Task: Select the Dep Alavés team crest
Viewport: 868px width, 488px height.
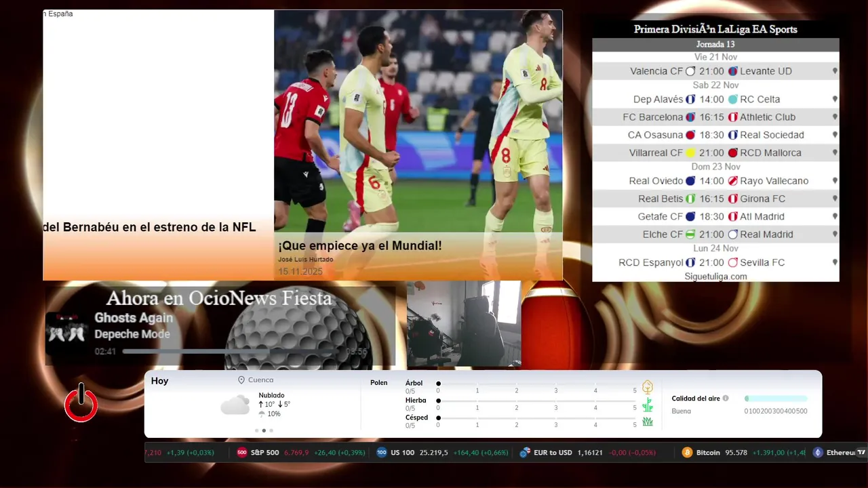Action: click(690, 99)
